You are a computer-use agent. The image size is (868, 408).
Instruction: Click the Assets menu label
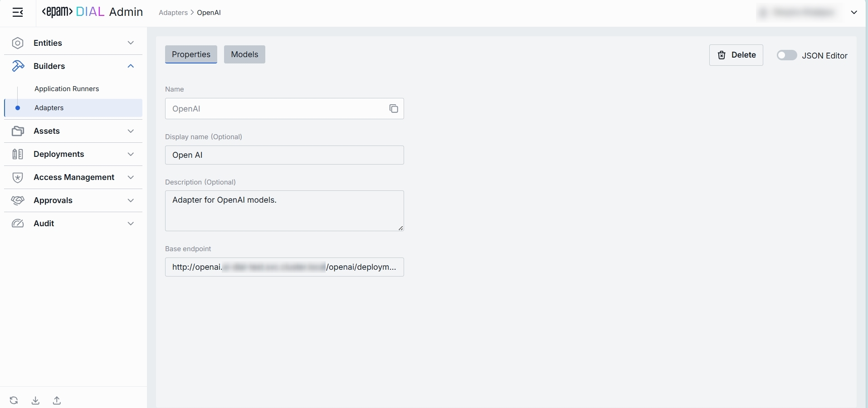(47, 131)
